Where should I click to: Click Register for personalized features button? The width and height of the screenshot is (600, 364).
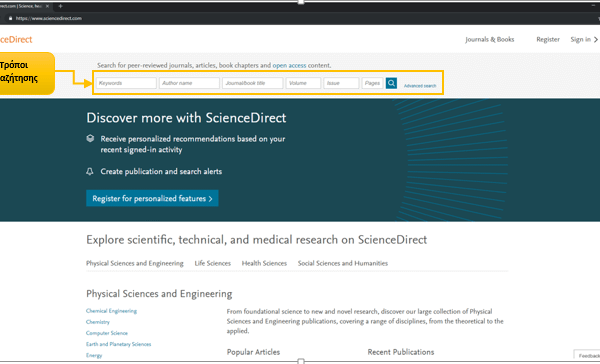pyautogui.click(x=152, y=198)
